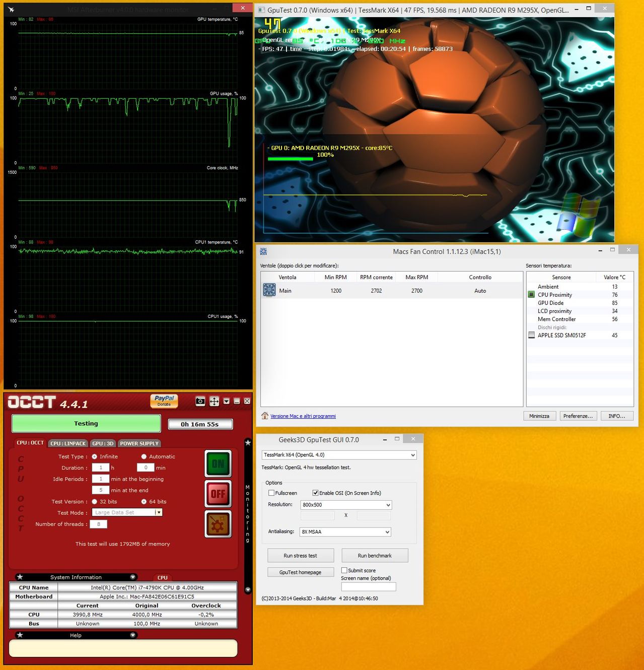Viewport: 644px width, 670px height.
Task: Click the Minimizza button in Macs Fan Control
Action: pos(539,416)
